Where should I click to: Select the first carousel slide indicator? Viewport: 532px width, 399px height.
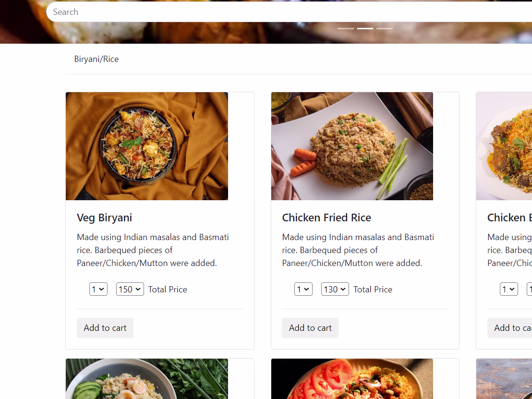[345, 28]
